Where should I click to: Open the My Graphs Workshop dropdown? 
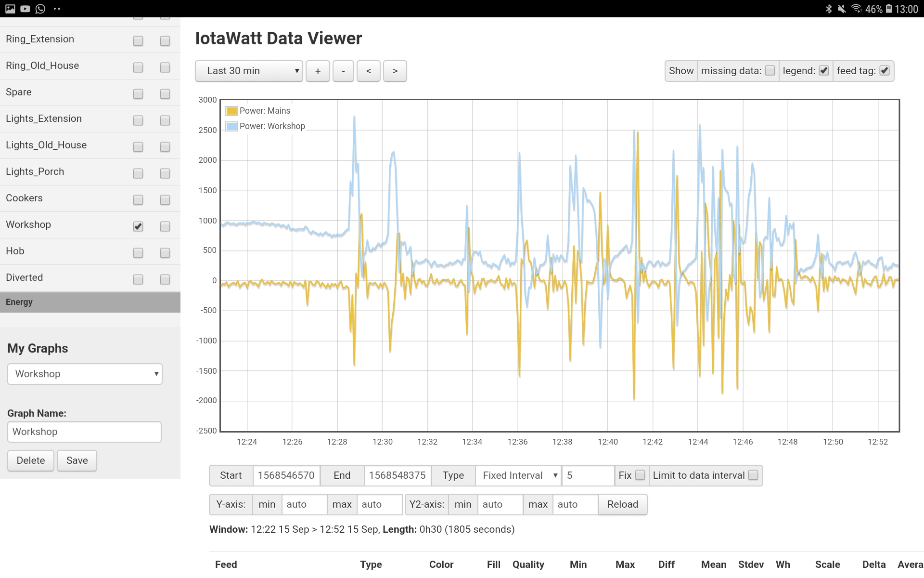(x=85, y=374)
